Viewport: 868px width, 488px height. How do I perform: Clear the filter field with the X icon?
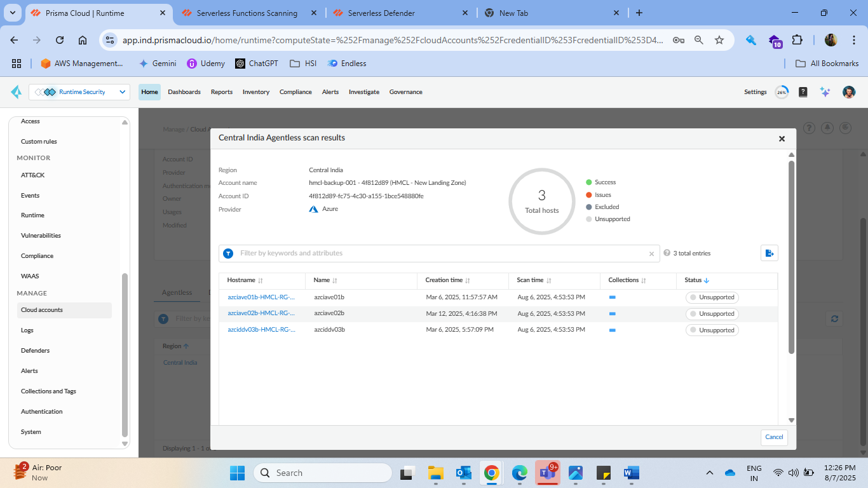(x=651, y=254)
